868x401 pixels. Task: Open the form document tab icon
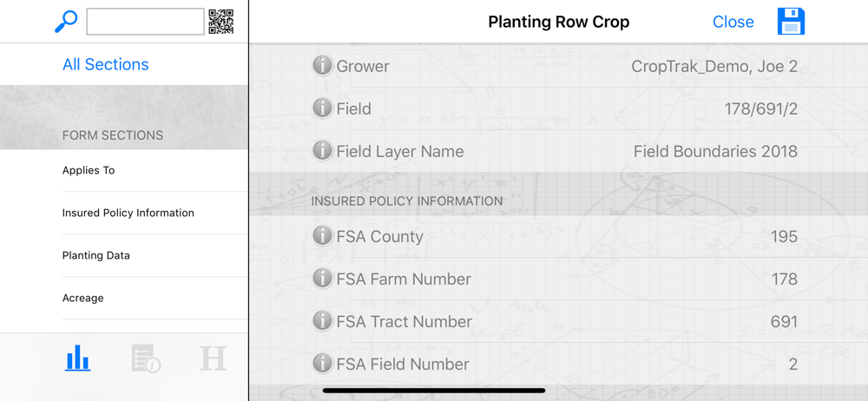(x=145, y=358)
